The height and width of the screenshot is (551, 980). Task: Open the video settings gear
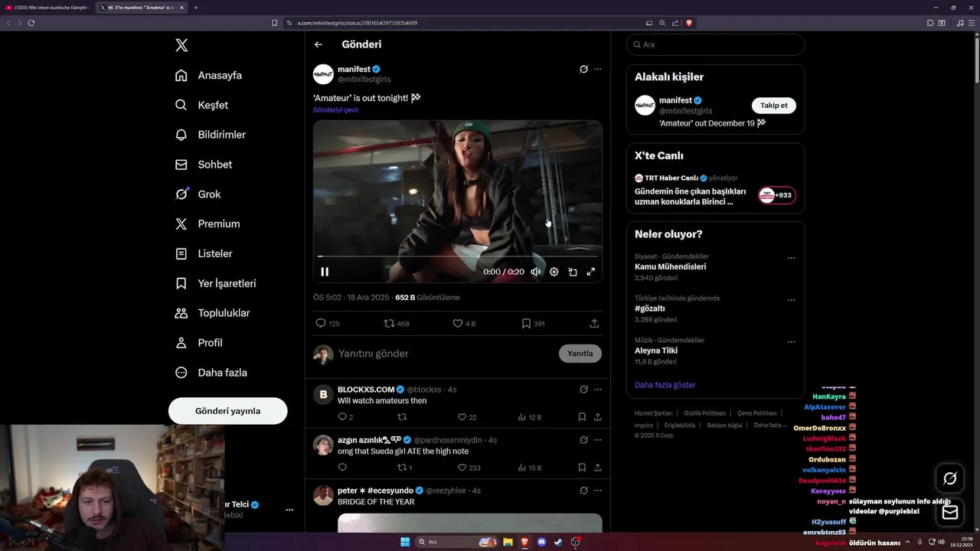(x=554, y=272)
